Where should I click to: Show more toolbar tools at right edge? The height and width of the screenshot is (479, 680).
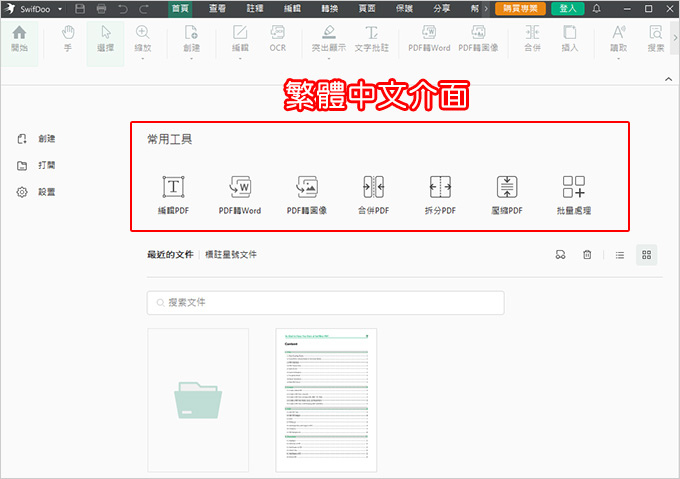pyautogui.click(x=675, y=38)
